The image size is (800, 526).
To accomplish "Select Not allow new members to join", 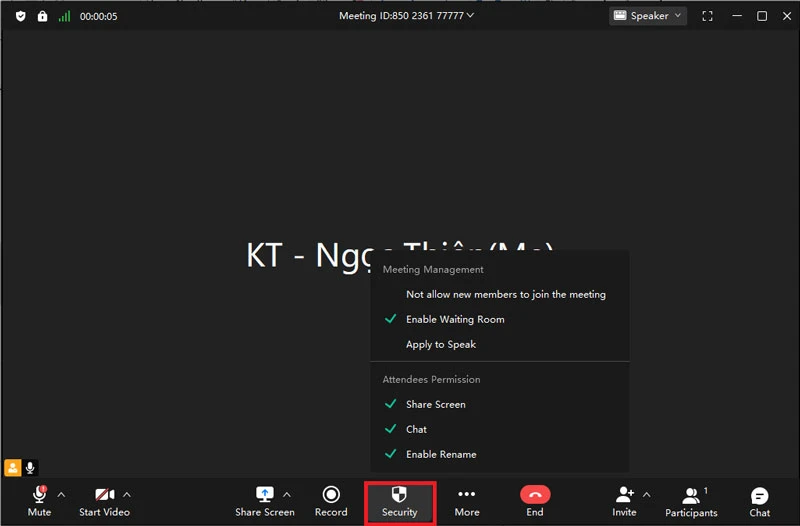I will (505, 294).
